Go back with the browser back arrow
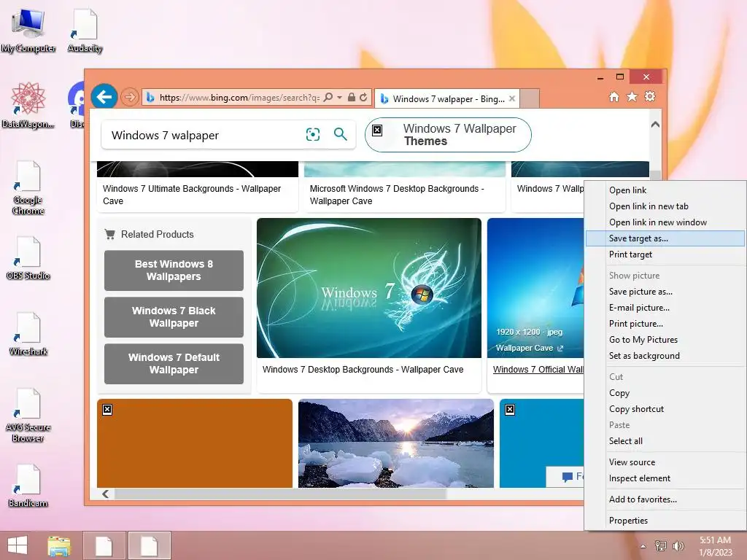This screenshot has height=560, width=747. coord(104,97)
